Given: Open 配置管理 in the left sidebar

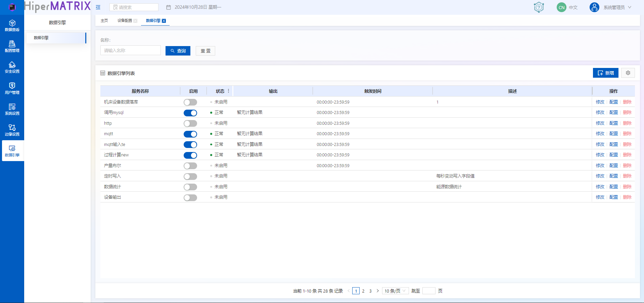Looking at the screenshot, I should click(12, 46).
